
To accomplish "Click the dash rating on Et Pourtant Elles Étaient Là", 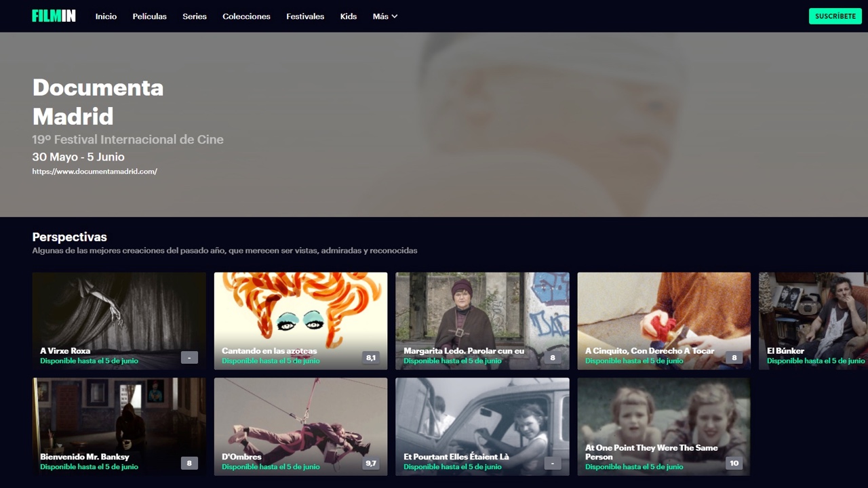I will point(553,463).
